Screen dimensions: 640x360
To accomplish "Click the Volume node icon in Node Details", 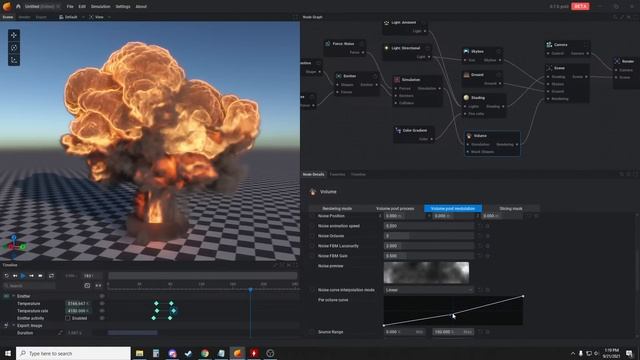I will 313,192.
